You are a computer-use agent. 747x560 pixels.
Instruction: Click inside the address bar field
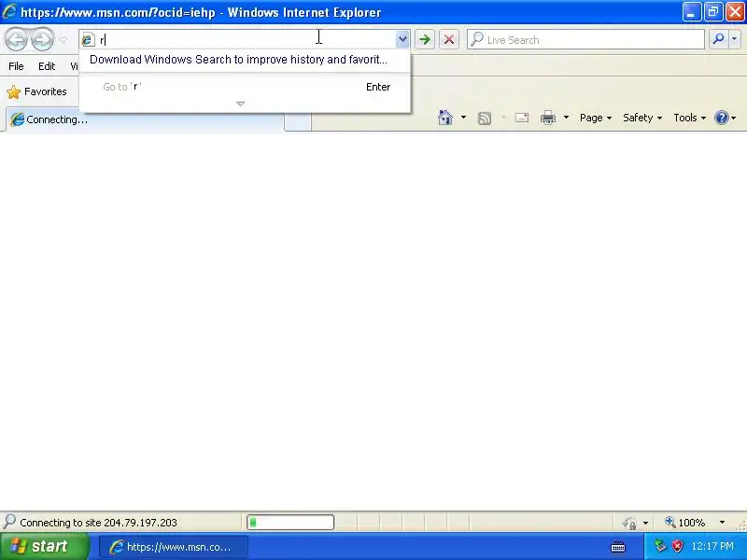(x=244, y=40)
